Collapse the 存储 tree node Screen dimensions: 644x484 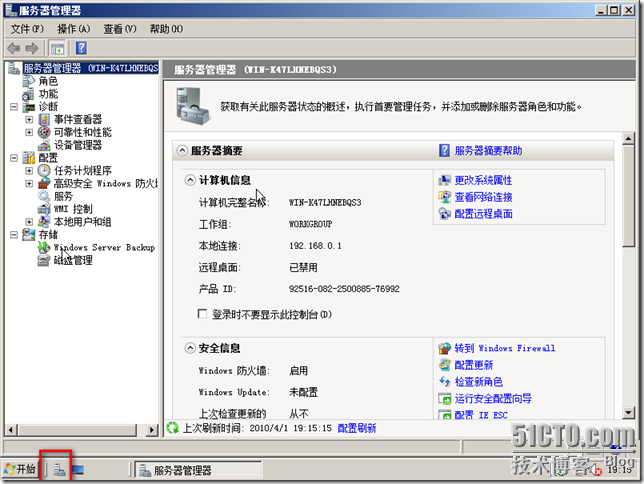click(14, 235)
